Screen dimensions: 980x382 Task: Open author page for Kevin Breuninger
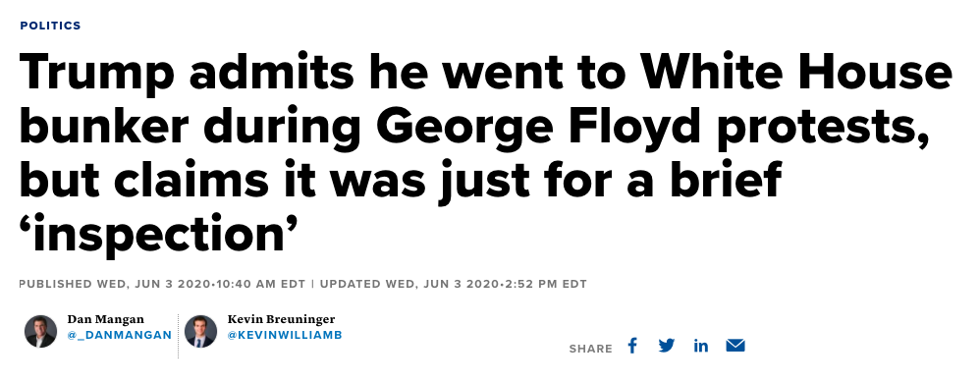[x=281, y=319]
